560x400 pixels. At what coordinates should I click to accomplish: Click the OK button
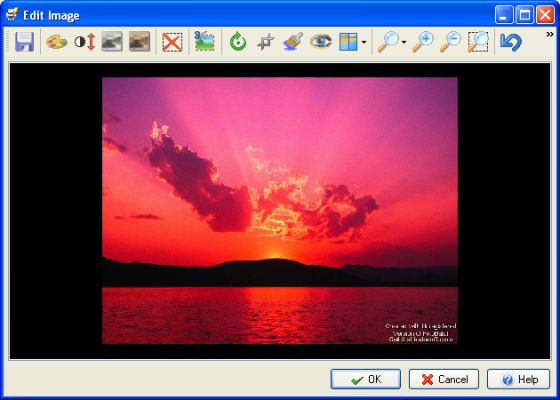tap(366, 379)
